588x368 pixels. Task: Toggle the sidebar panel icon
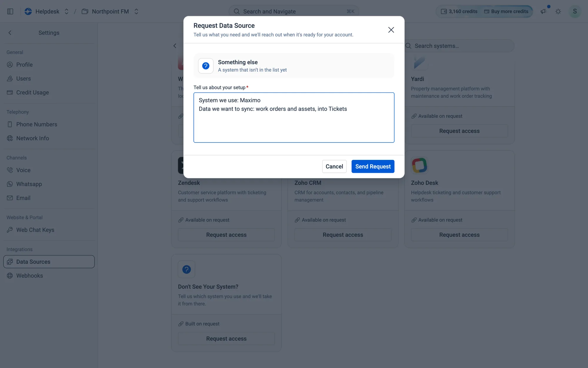click(10, 11)
